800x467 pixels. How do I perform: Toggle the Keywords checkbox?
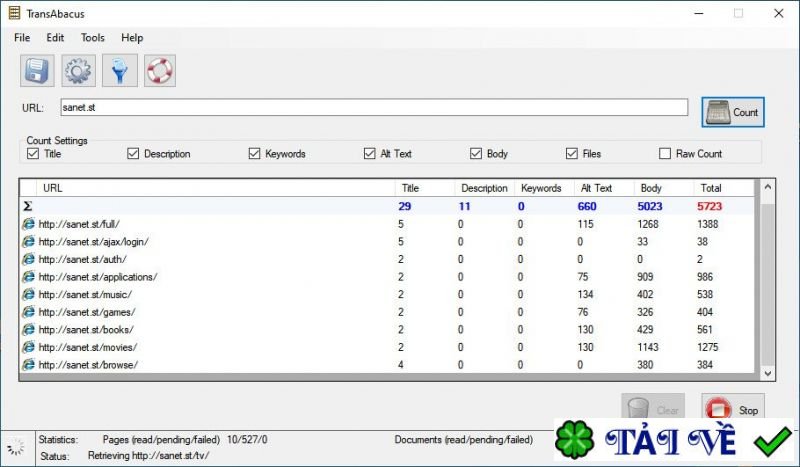(254, 154)
